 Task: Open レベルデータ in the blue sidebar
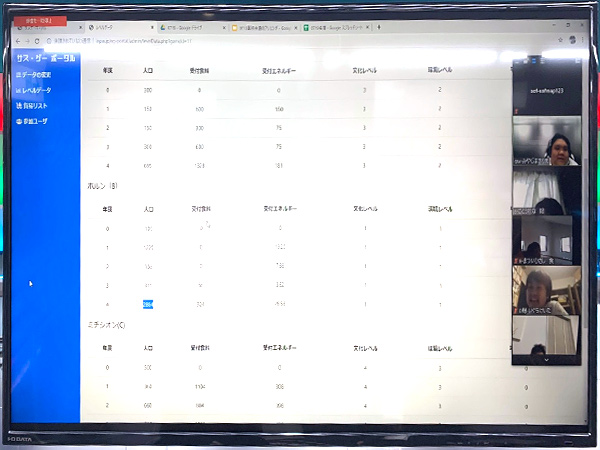[x=33, y=90]
